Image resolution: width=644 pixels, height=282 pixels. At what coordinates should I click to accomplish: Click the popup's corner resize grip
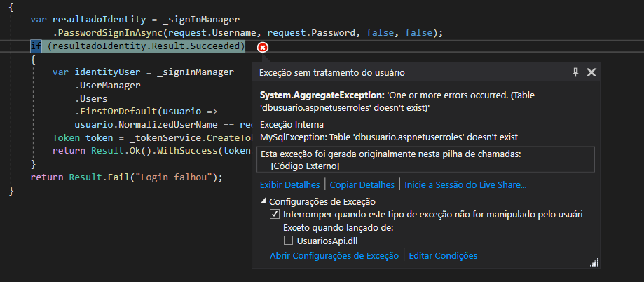[x=594, y=262]
